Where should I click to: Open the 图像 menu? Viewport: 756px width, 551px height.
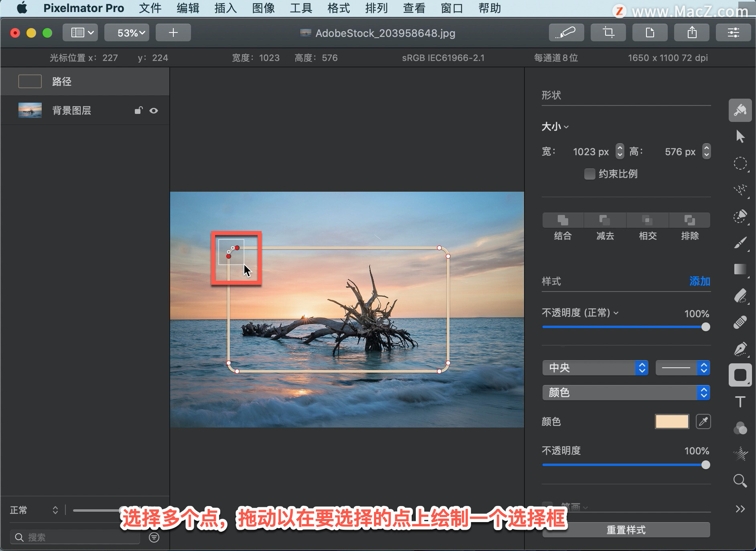pos(263,8)
